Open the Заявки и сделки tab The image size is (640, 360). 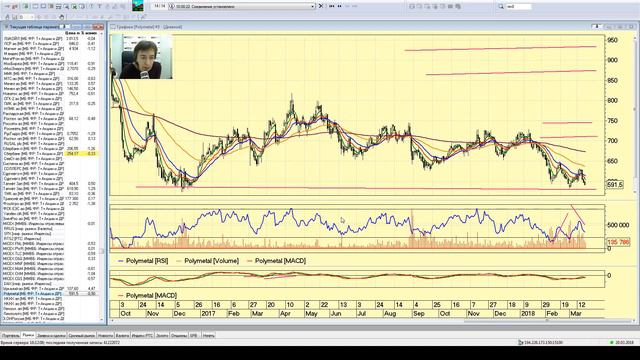51,336
